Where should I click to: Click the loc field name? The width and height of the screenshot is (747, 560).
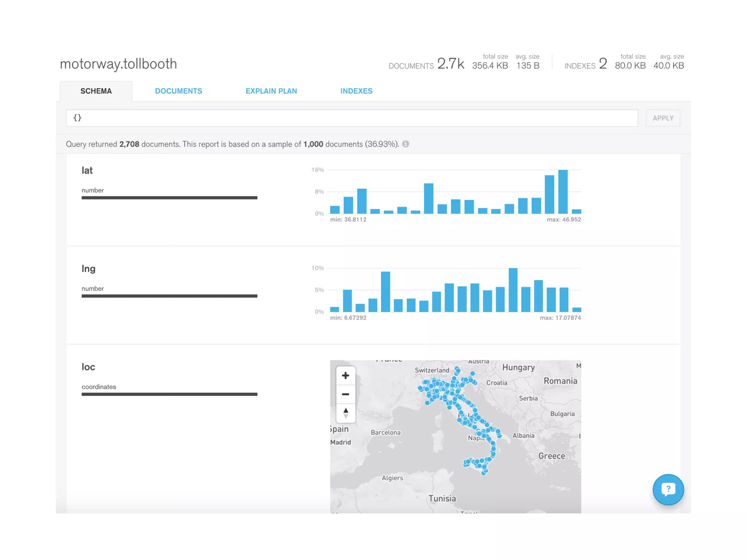(88, 367)
